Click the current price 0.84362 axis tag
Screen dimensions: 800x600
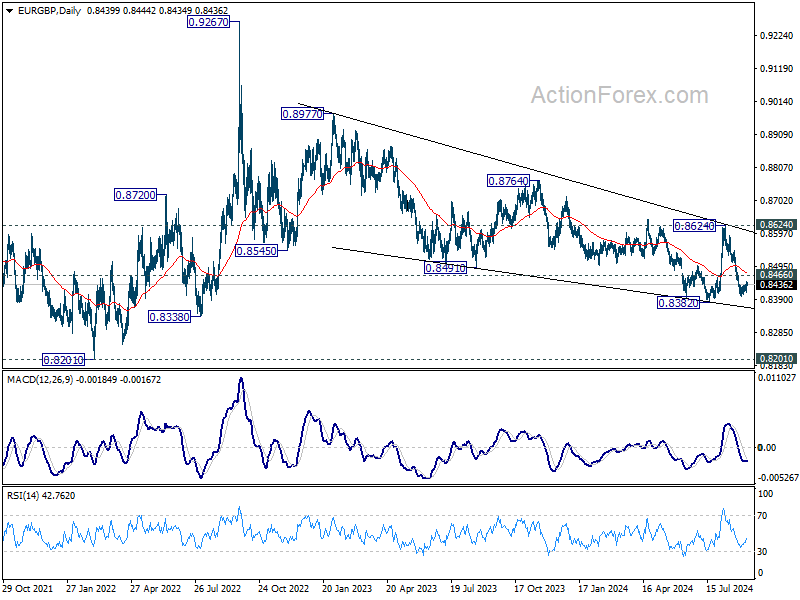click(776, 285)
